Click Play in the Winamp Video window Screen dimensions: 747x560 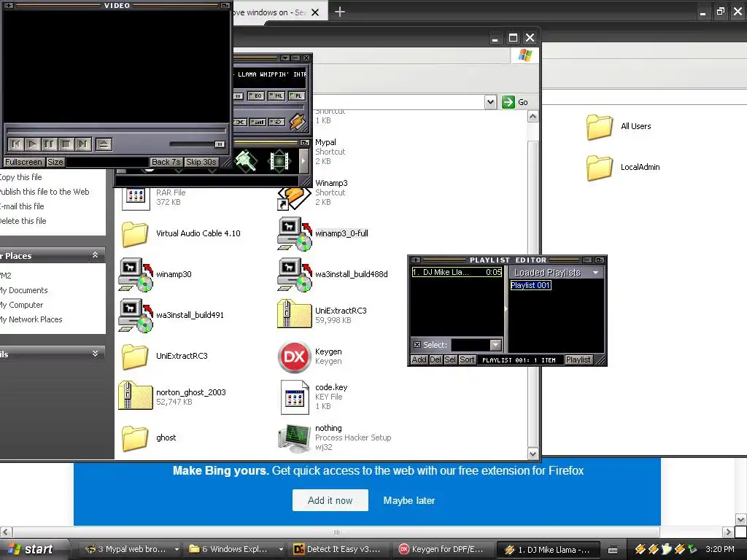click(33, 144)
